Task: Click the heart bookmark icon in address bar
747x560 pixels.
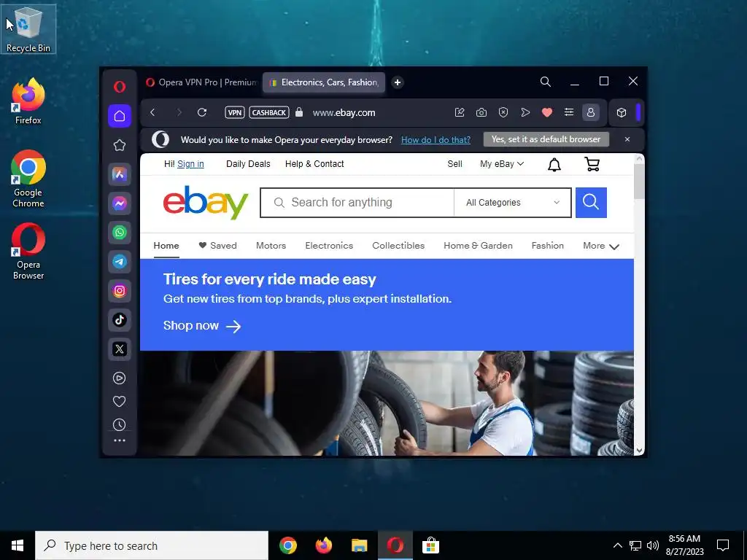Action: (547, 112)
